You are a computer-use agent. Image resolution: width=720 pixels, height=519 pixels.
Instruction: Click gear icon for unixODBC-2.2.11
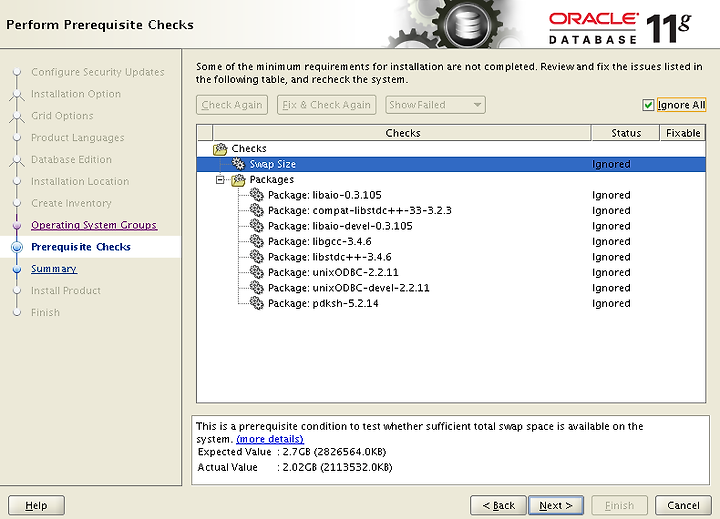coord(257,272)
